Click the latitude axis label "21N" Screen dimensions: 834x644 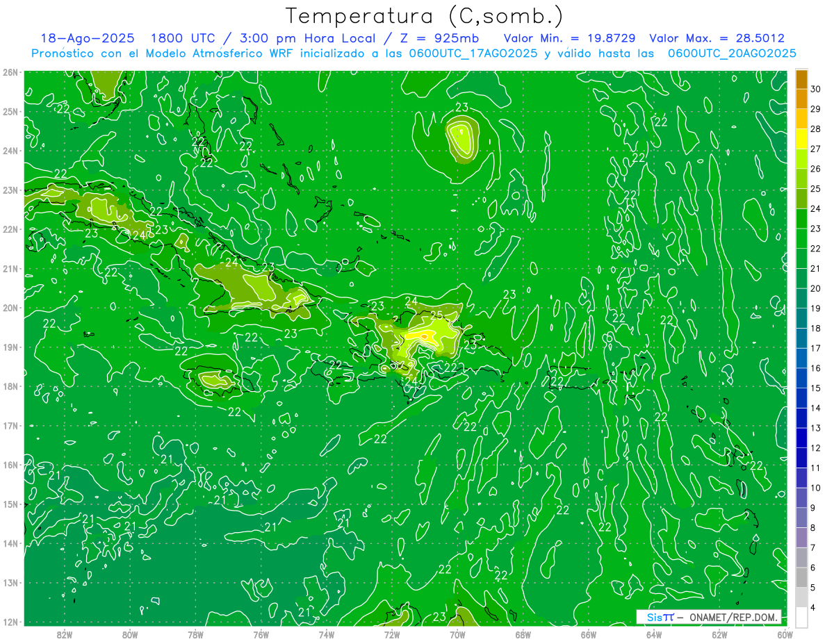point(10,268)
